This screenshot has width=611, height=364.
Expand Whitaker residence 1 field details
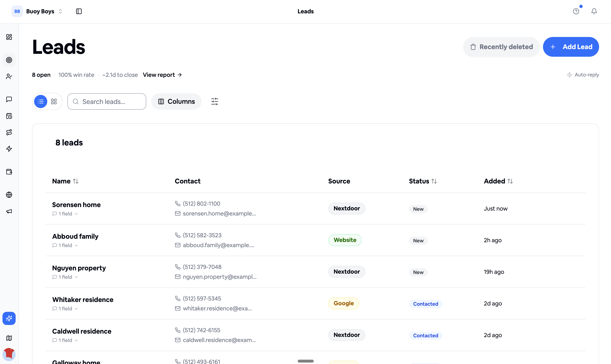65,309
